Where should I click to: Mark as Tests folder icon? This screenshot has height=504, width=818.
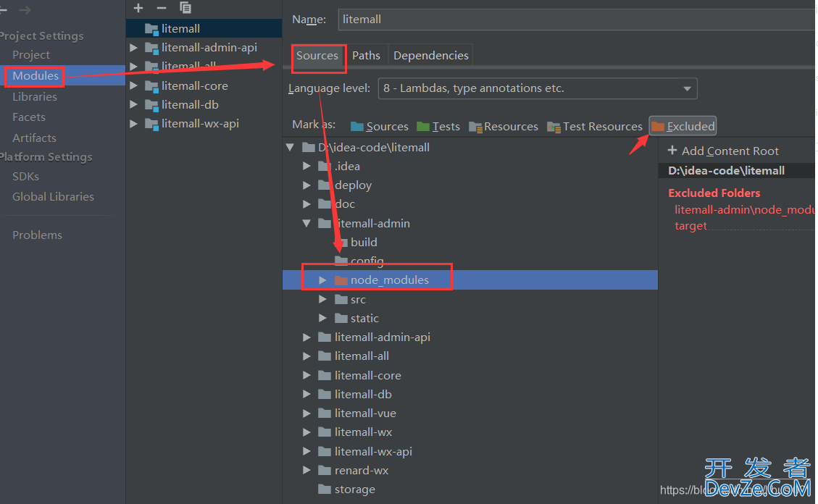pos(423,127)
